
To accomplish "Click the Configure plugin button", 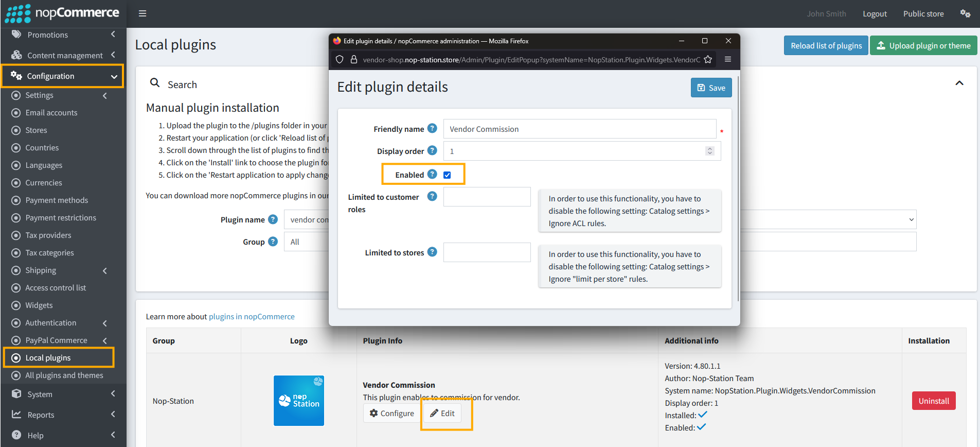I will pos(392,413).
